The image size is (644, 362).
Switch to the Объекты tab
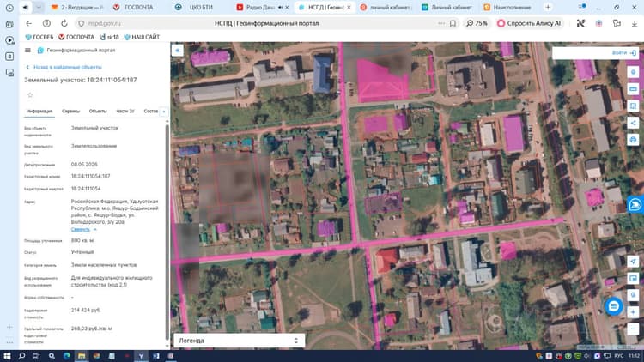click(98, 112)
